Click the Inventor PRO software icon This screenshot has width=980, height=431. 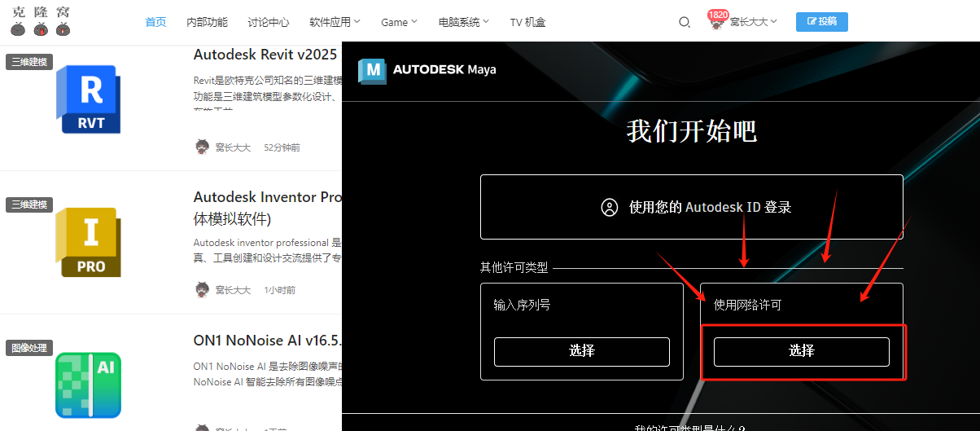[x=88, y=242]
